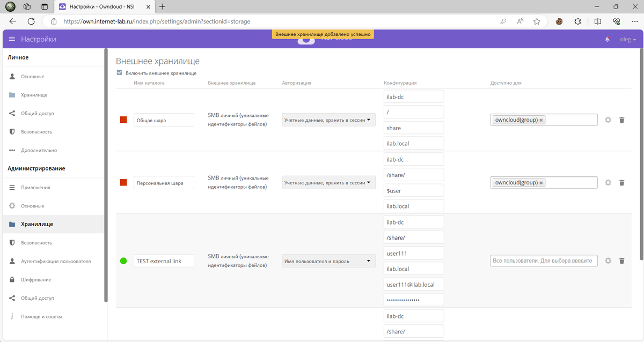
Task: Open the cookie extension icon
Action: point(559,21)
